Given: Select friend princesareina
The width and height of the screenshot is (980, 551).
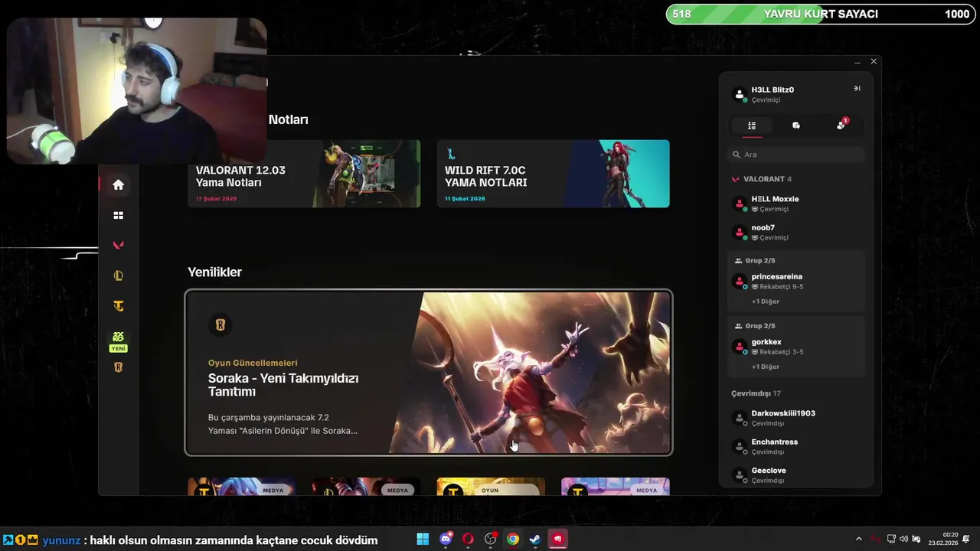Looking at the screenshot, I should [796, 281].
